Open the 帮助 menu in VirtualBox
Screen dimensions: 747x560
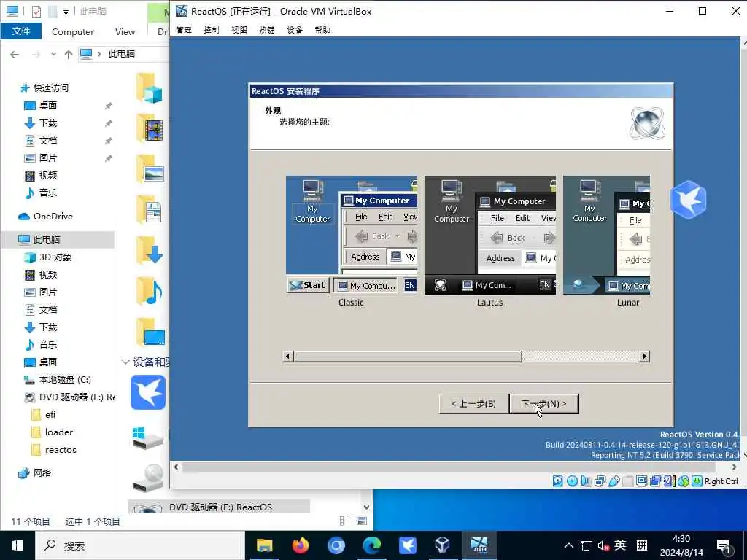tap(322, 30)
